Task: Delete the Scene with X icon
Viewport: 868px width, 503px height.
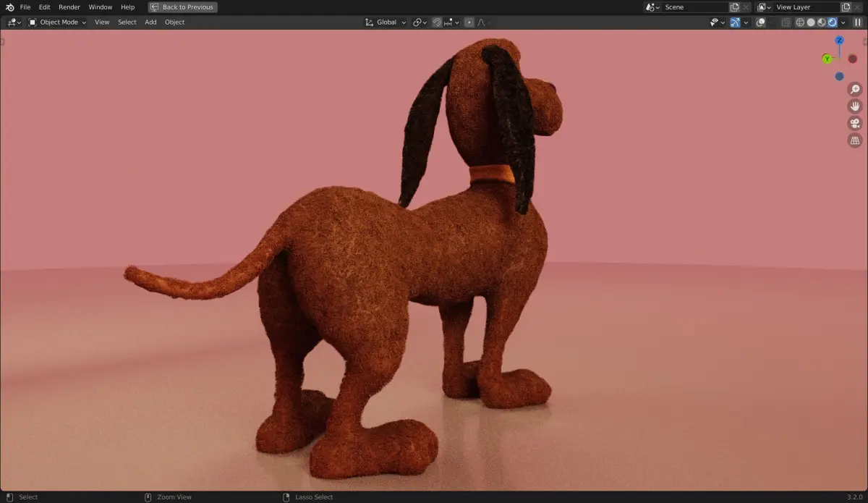Action: [746, 7]
